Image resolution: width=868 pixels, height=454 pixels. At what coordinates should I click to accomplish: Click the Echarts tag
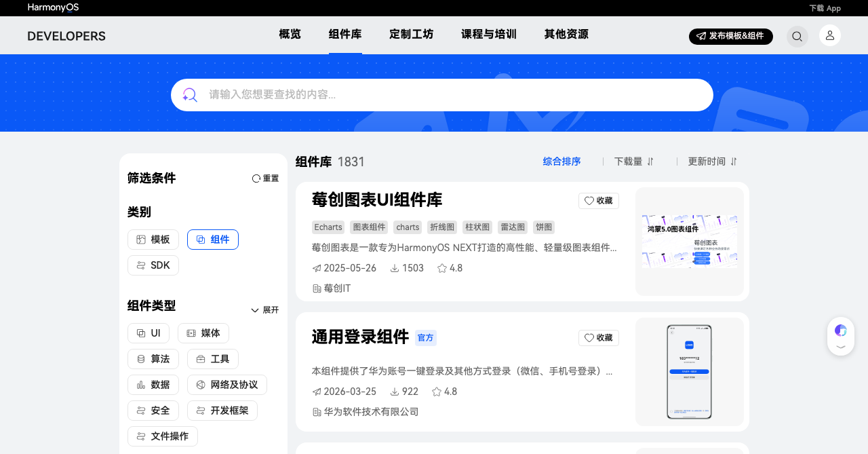(328, 227)
